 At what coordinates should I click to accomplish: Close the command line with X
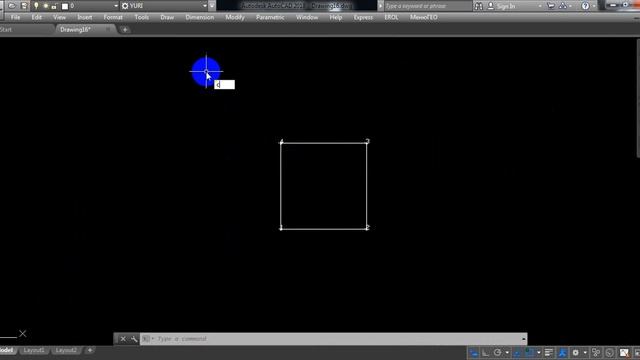[x=123, y=339]
